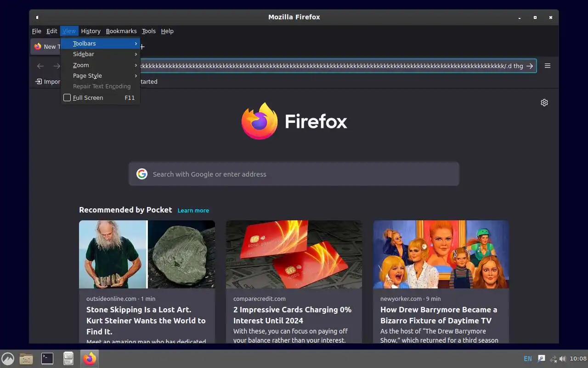Expand the Zoom submenu
This screenshot has height=368, width=588.
100,65
